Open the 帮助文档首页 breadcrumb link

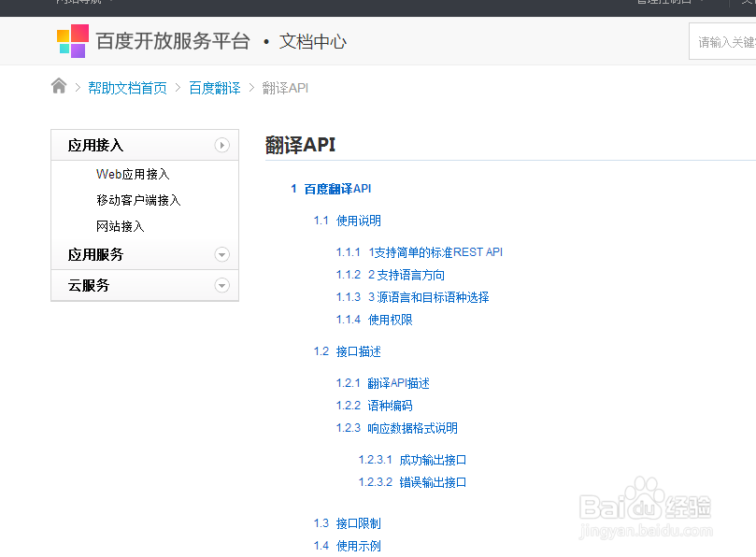tap(127, 88)
